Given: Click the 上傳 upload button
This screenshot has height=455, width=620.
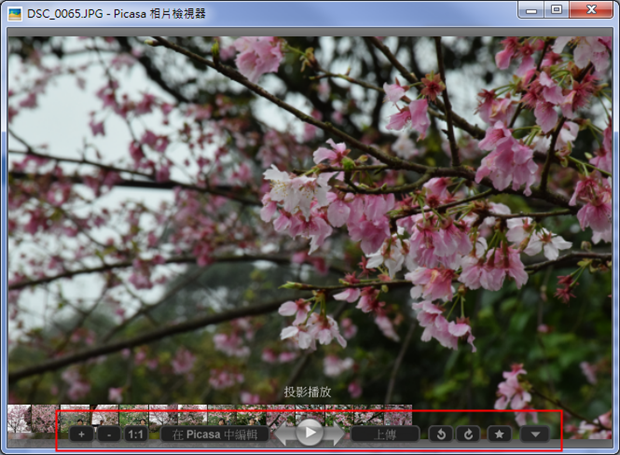Looking at the screenshot, I should [x=385, y=434].
